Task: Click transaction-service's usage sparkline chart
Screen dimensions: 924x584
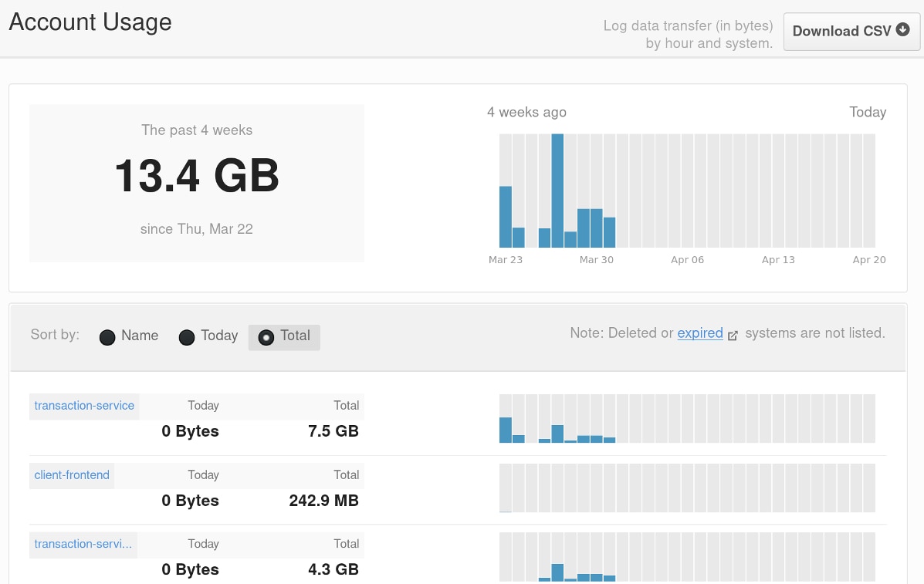Action: (x=687, y=419)
